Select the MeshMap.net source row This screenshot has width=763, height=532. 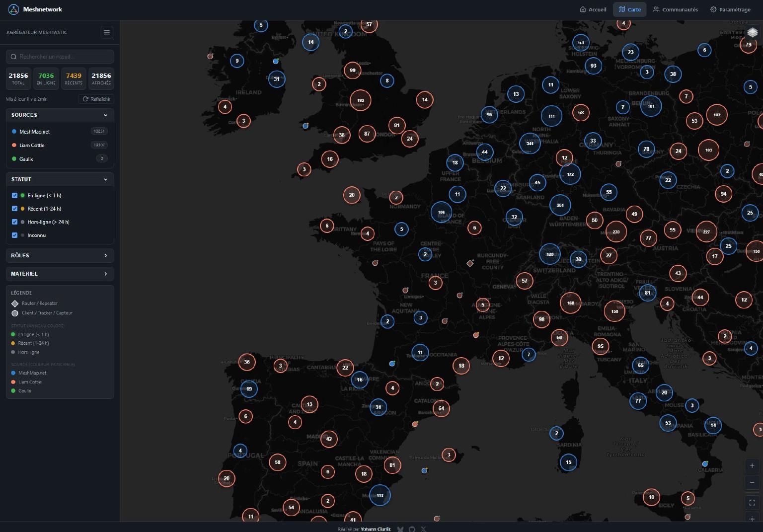[35, 132]
